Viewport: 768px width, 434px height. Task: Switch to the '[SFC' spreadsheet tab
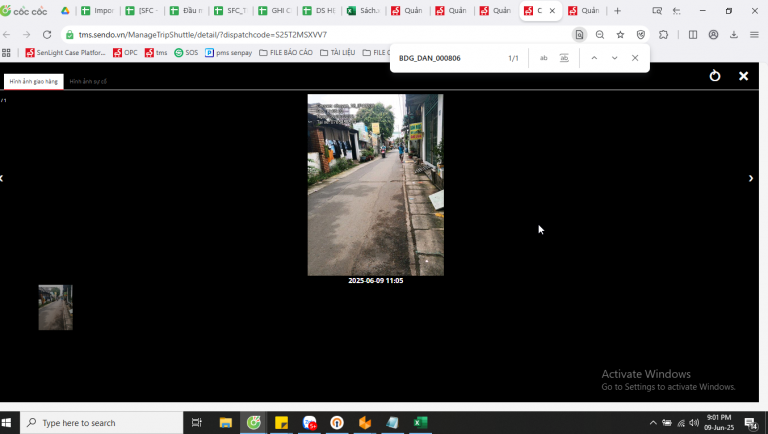(142, 11)
